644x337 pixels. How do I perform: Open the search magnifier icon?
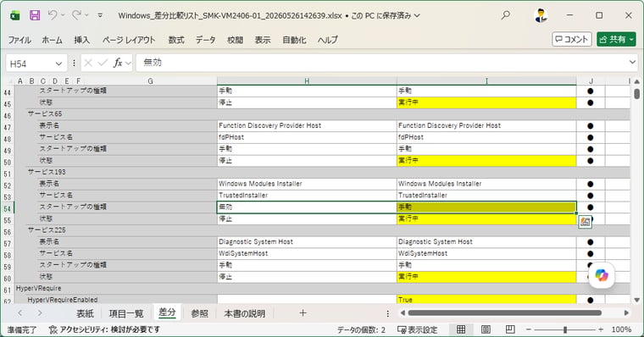[506, 15]
